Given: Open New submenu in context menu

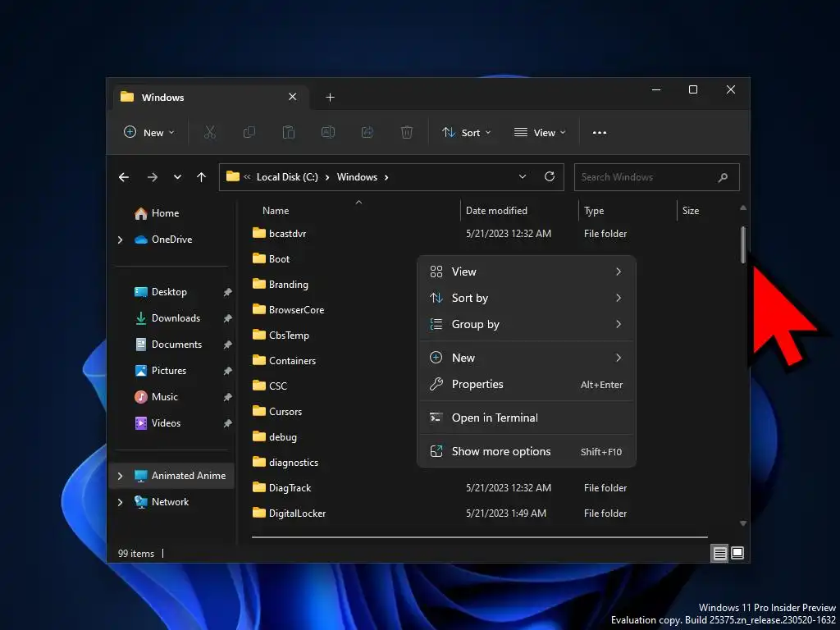Looking at the screenshot, I should pyautogui.click(x=527, y=358).
